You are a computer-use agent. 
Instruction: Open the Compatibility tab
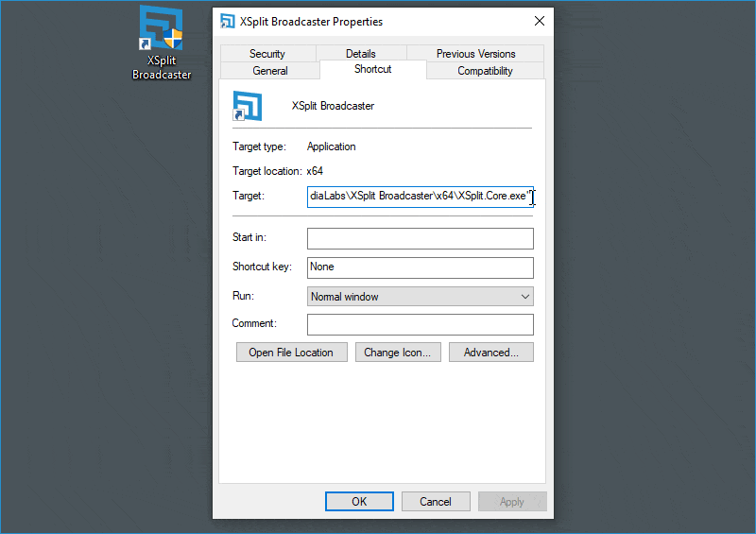click(x=485, y=71)
